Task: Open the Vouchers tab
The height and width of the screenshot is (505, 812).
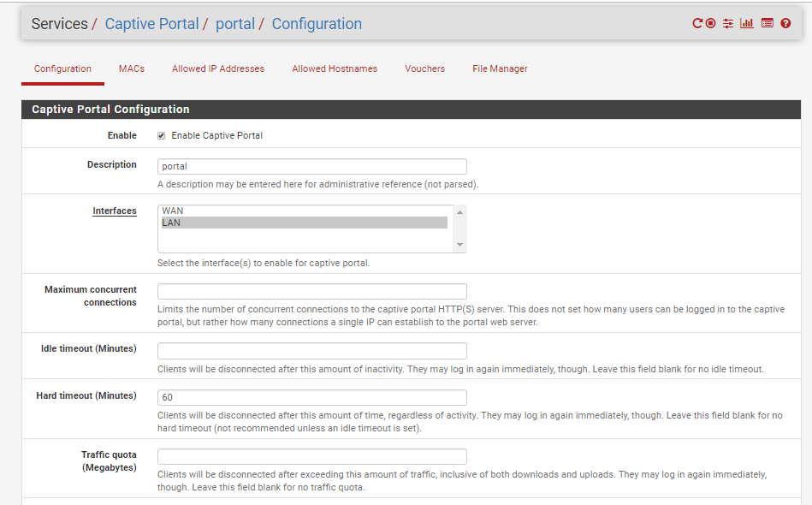Action: [424, 68]
